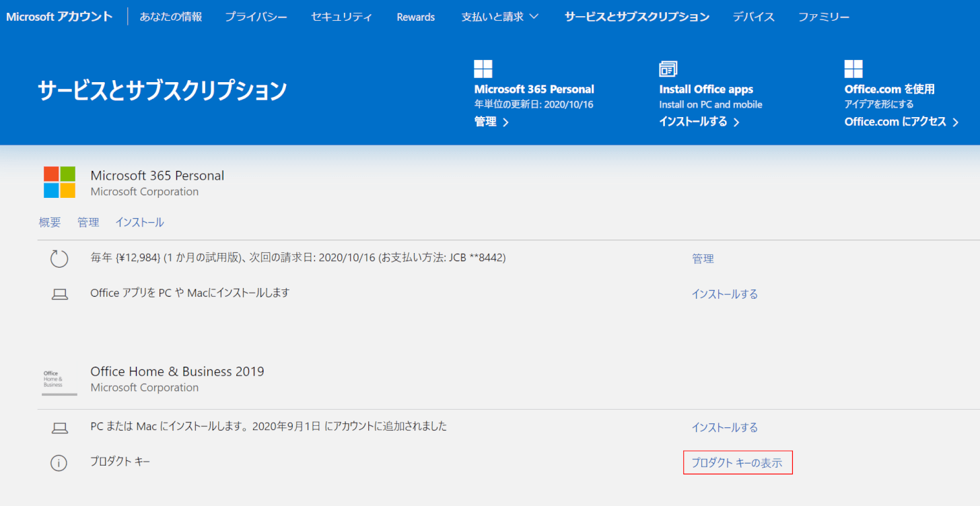Viewport: 980px width, 506px height.
Task: Click 管理 link in the billing row
Action: (703, 258)
